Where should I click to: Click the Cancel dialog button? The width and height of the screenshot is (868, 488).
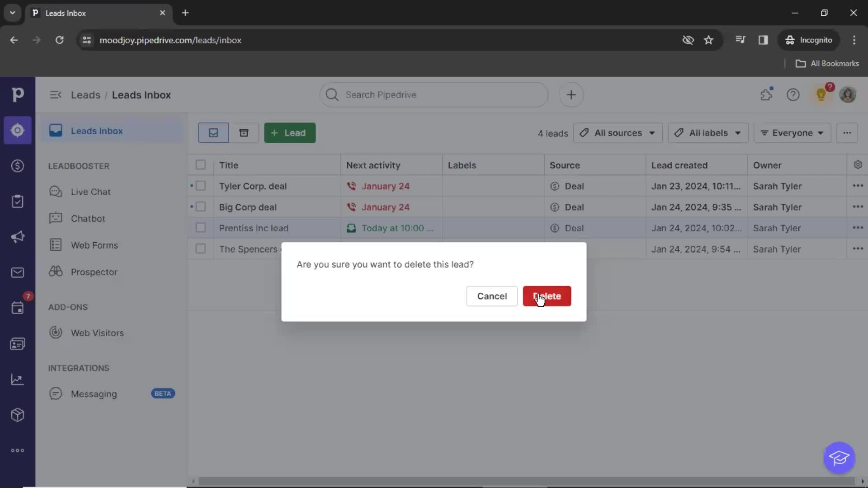click(492, 296)
